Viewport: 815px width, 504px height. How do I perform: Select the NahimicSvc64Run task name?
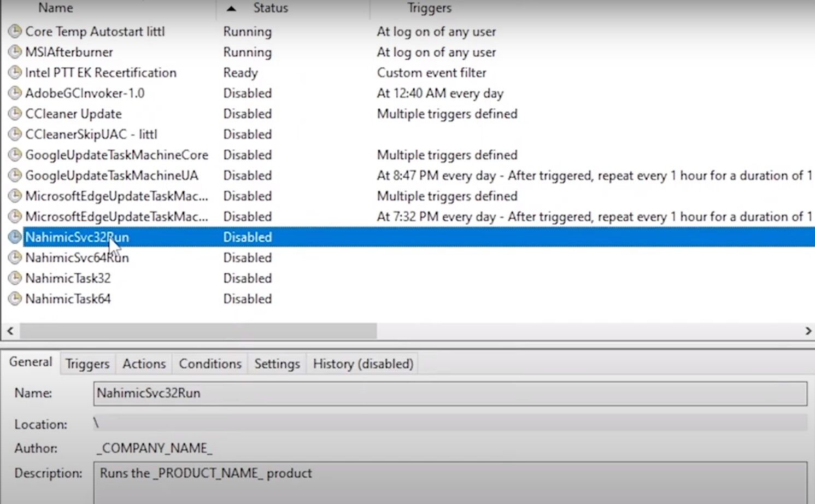77,258
